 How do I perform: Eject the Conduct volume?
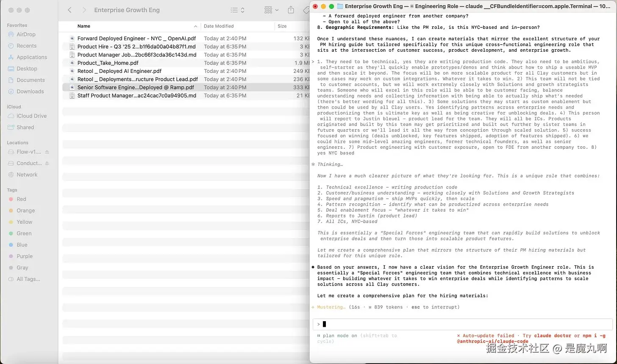pyautogui.click(x=47, y=163)
